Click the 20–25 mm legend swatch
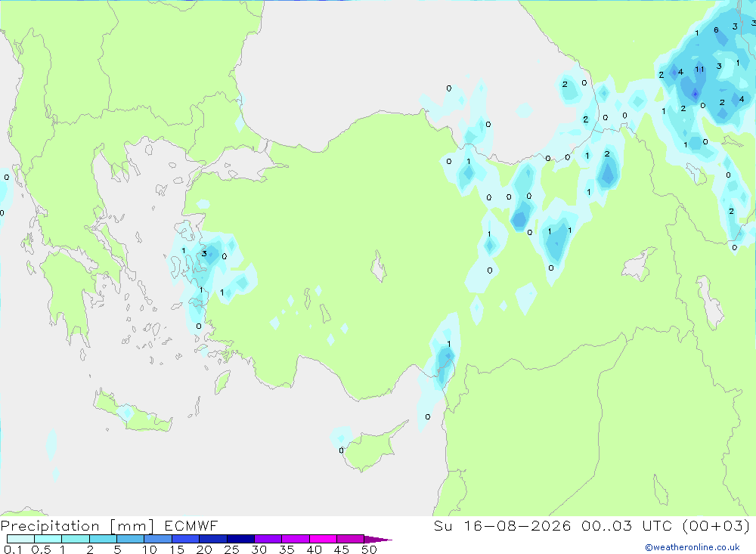The height and width of the screenshot is (554, 756). tap(213, 539)
